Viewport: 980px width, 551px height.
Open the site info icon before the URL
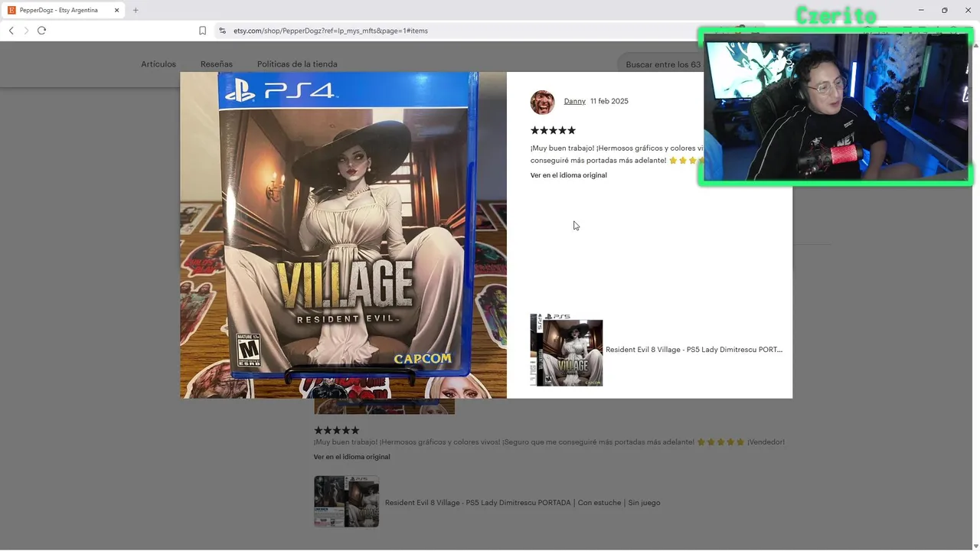click(222, 31)
